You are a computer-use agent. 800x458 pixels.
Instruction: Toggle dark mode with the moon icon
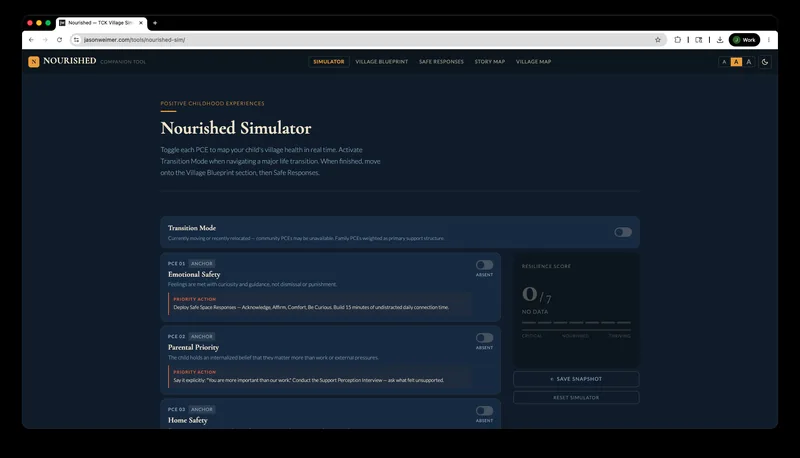(x=765, y=62)
